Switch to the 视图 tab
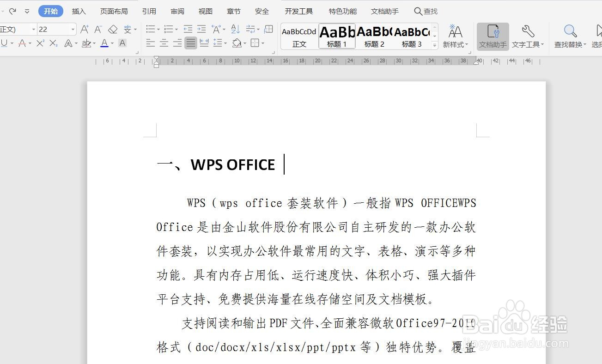This screenshot has width=602, height=364. 206,11
